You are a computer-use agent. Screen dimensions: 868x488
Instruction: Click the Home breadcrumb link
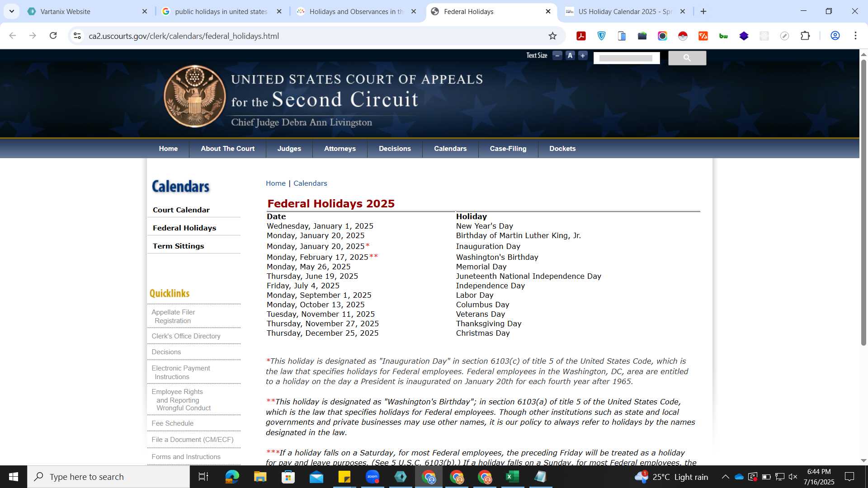point(276,183)
